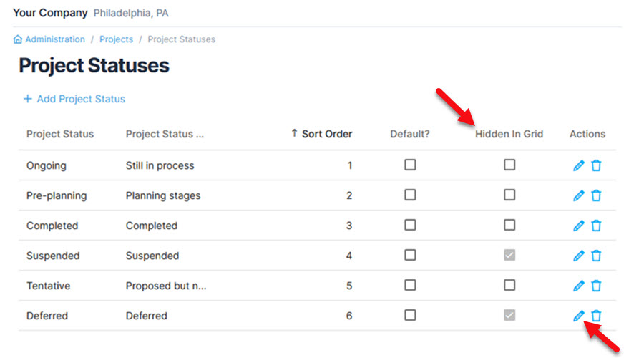The height and width of the screenshot is (358, 644).
Task: Select the Completed status row name
Action: 52,226
